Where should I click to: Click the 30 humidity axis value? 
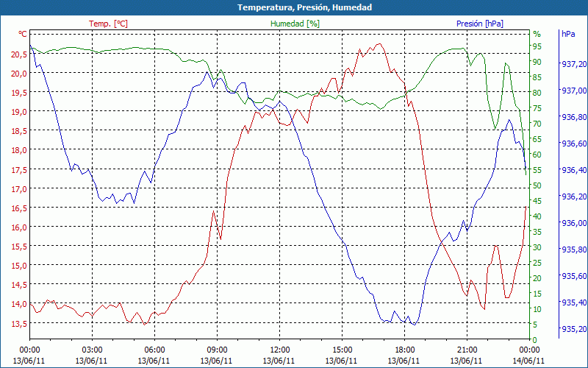click(x=537, y=247)
